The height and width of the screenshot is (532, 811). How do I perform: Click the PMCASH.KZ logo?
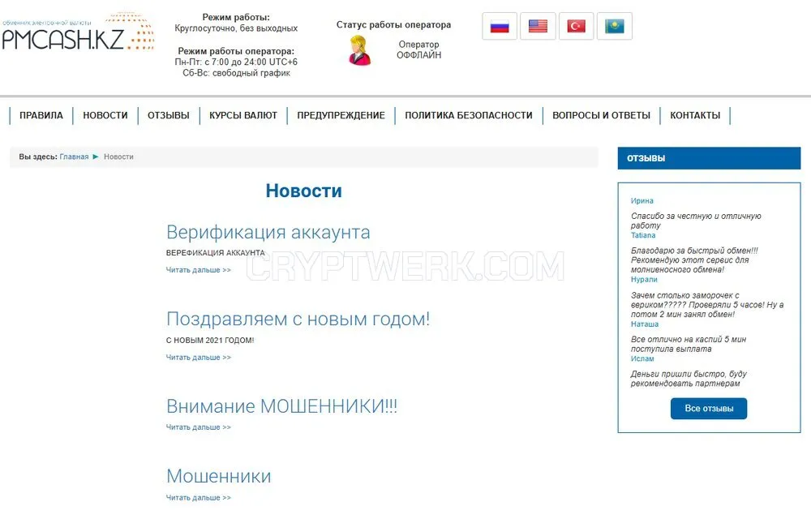pyautogui.click(x=78, y=32)
